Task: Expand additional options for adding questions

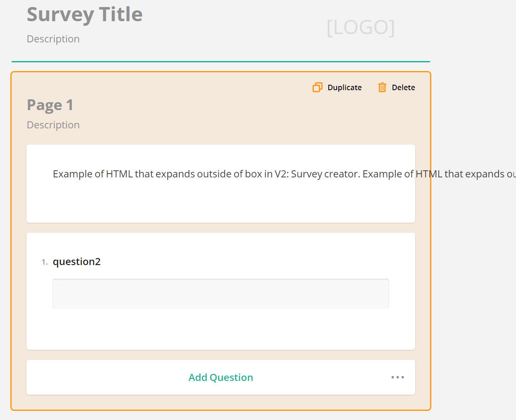Action: [397, 377]
